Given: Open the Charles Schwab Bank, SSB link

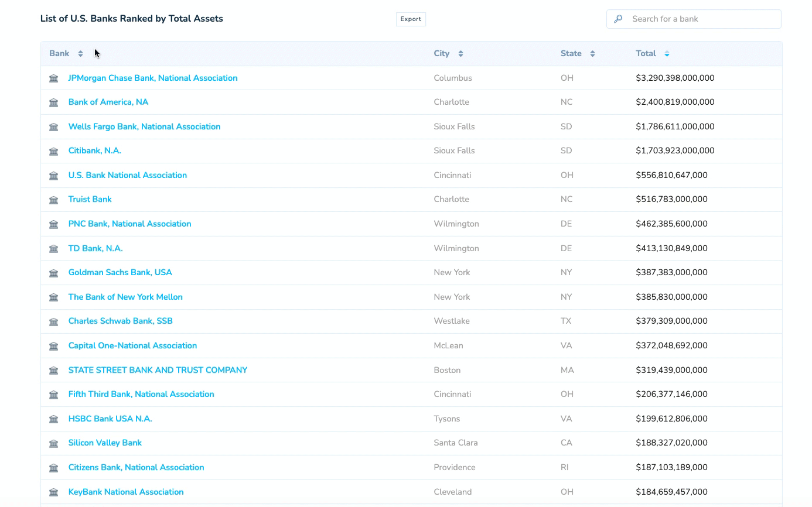Looking at the screenshot, I should tap(121, 321).
